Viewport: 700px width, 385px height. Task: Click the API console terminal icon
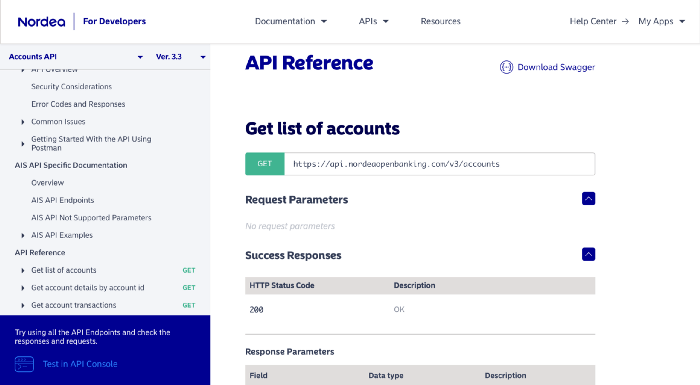click(x=24, y=364)
